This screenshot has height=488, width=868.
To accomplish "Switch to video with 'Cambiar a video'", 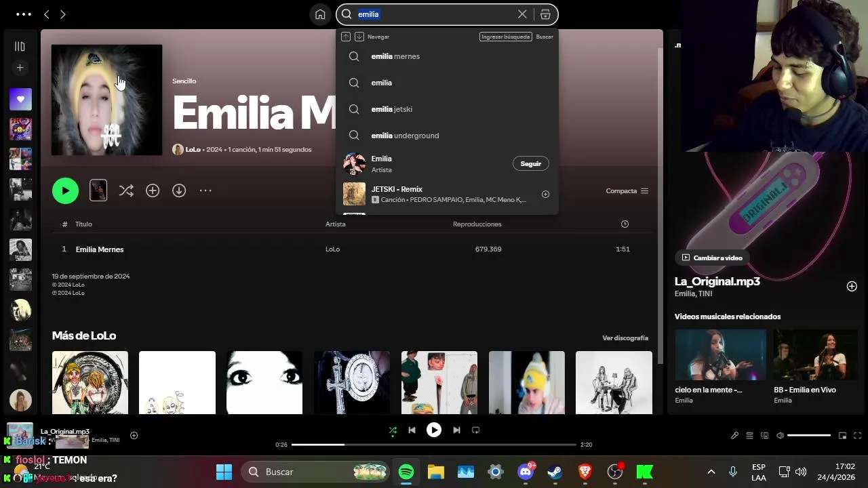I will click(712, 258).
